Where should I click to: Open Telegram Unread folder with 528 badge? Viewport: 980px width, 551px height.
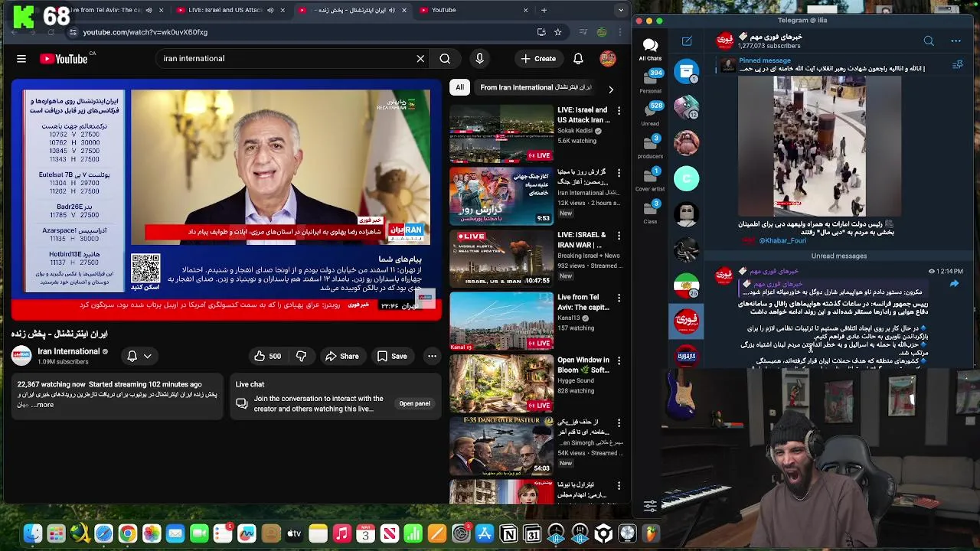[x=650, y=114]
